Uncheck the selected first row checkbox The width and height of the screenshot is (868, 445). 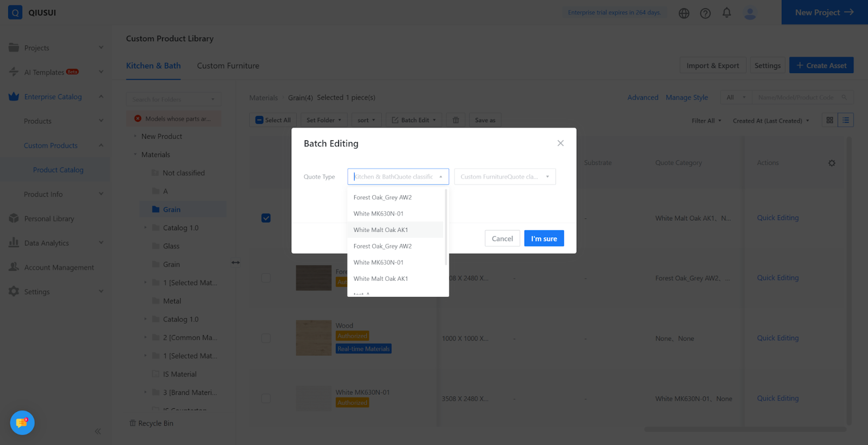coord(266,218)
